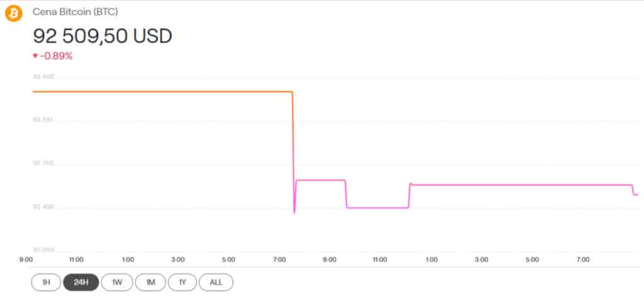Switch the chart to 1W range
Image resolution: width=644 pixels, height=298 pixels.
(x=117, y=282)
